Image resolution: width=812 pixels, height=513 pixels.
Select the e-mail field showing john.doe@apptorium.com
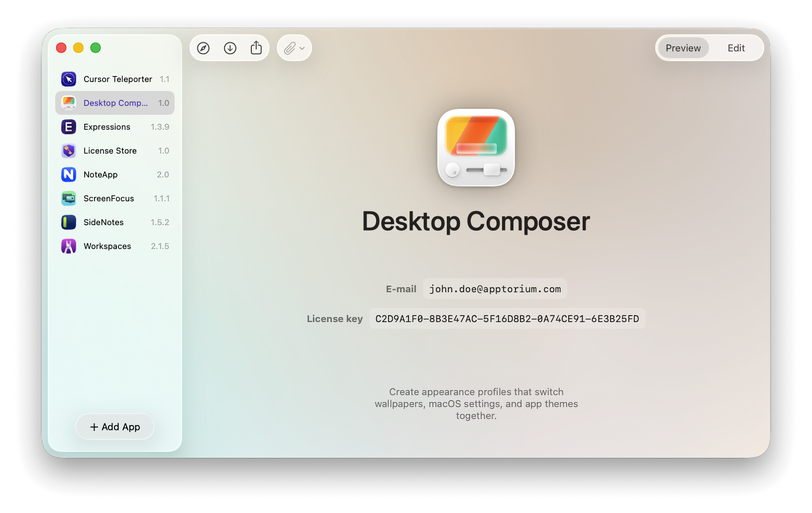[x=495, y=288]
